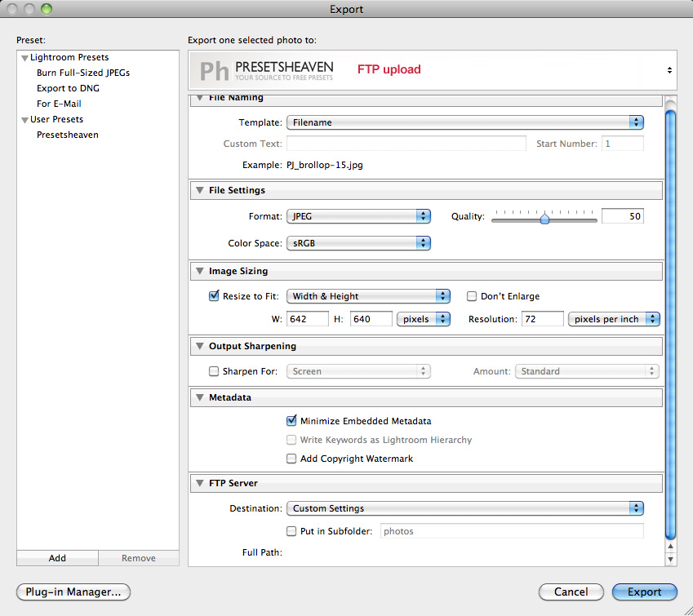693x616 pixels.
Task: Click the Cancel button
Action: click(x=571, y=592)
